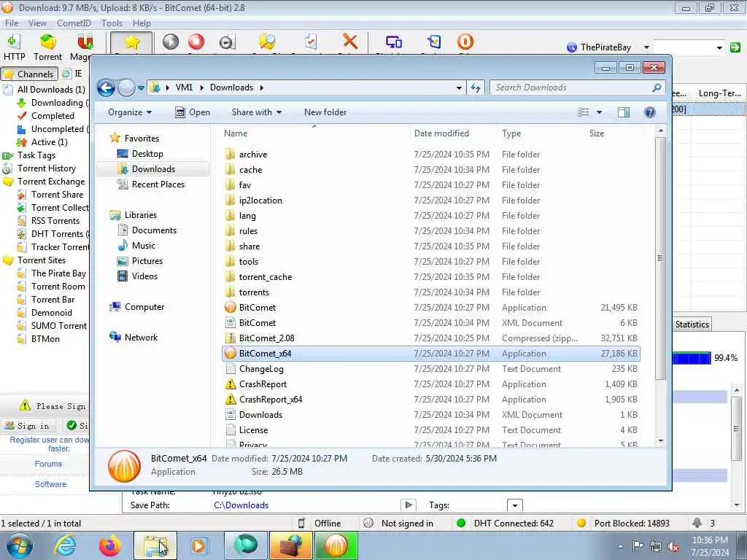
Task: Select the ChangeLog text document
Action: pyautogui.click(x=430, y=368)
